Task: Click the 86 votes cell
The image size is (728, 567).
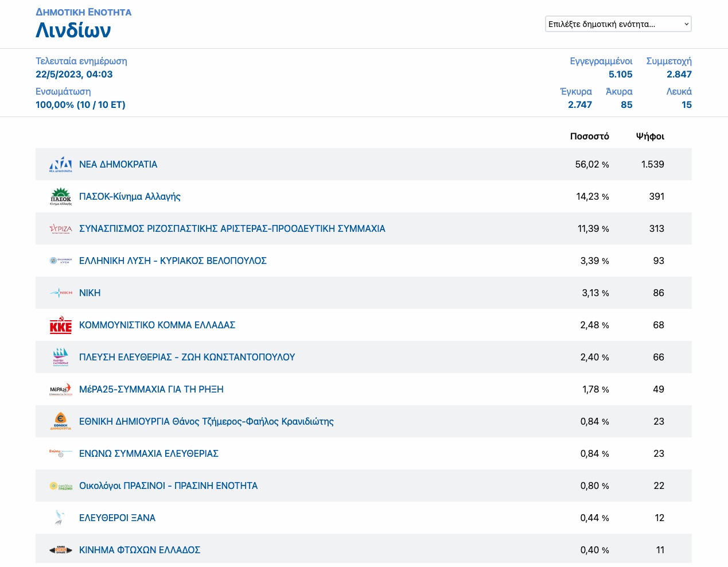Action: point(659,293)
